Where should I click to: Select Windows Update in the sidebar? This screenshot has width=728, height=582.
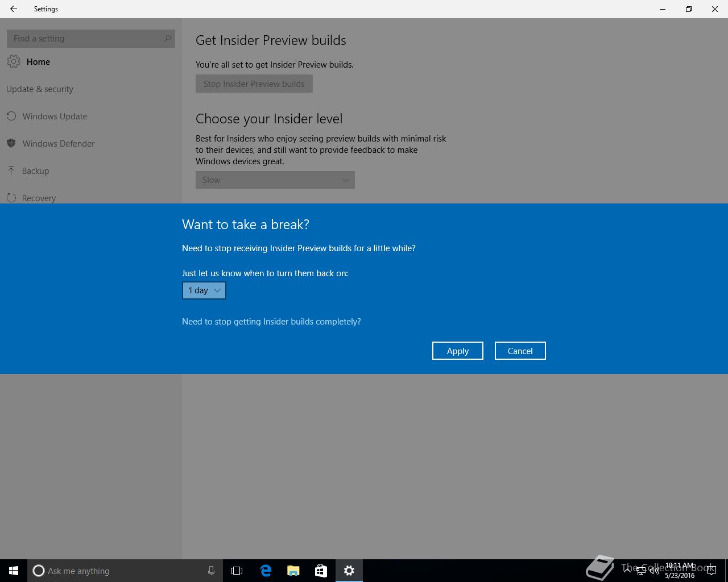(x=91, y=117)
